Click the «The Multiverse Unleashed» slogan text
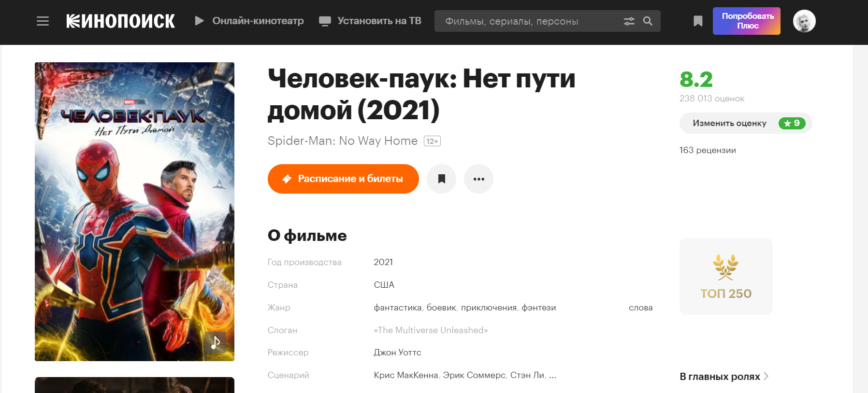This screenshot has width=868, height=393. [431, 330]
